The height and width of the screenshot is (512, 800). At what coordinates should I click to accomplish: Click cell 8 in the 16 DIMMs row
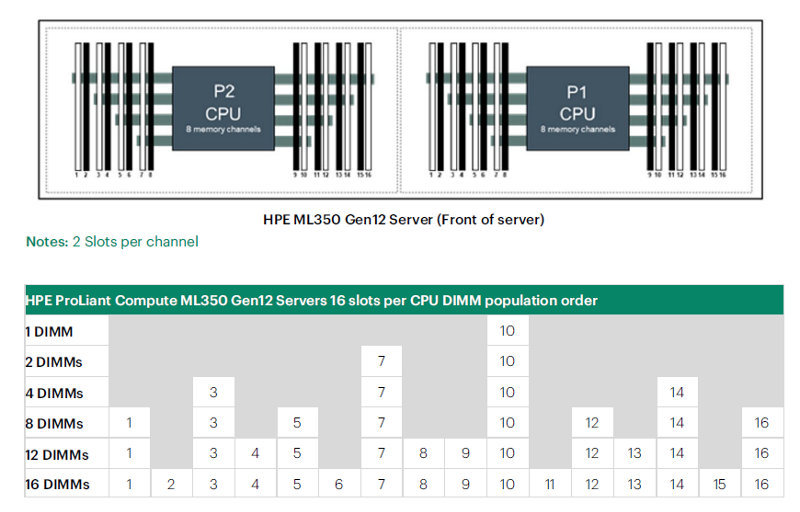[x=423, y=483]
